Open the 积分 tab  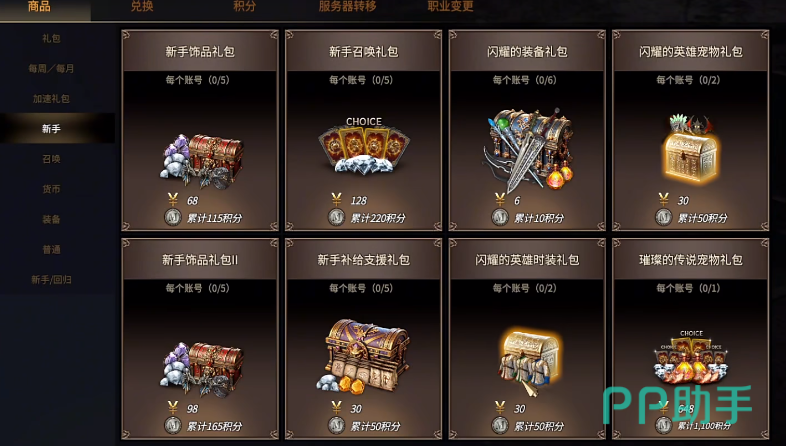coord(245,6)
